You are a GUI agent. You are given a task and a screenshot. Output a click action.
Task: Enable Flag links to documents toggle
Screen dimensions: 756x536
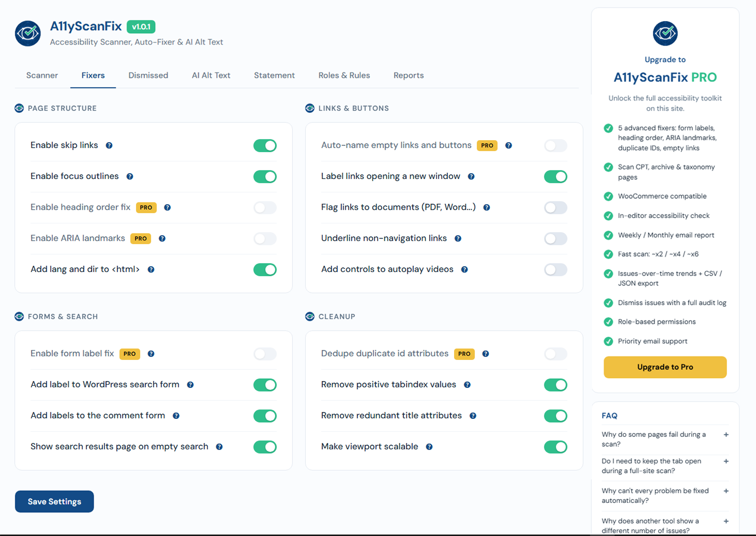556,207
